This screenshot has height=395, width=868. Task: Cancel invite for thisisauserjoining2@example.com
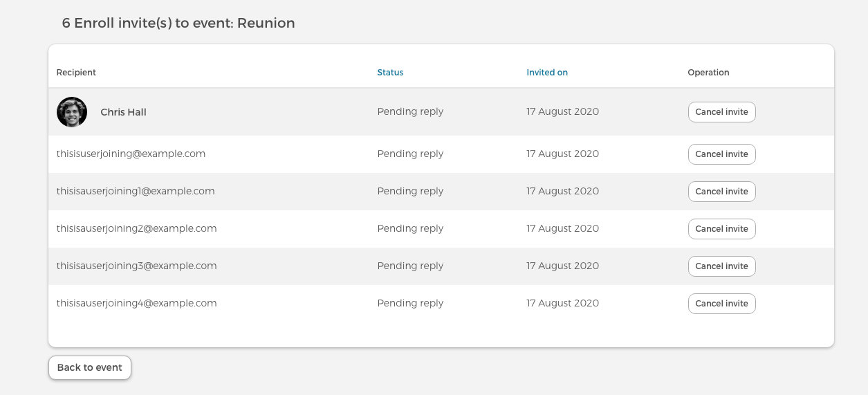tap(721, 229)
